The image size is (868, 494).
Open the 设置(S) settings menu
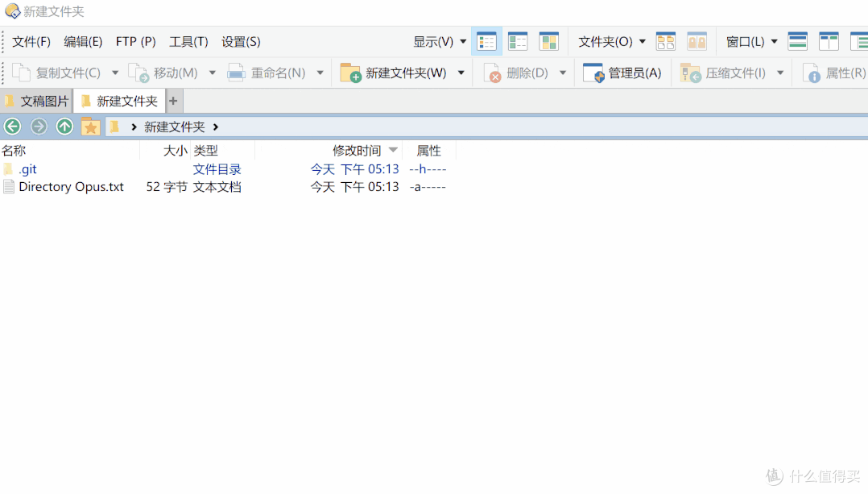coord(241,42)
